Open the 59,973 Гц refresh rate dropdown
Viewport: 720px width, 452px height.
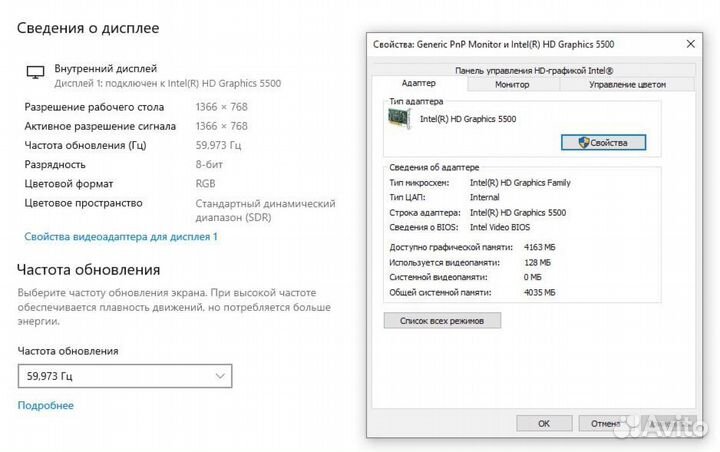[125, 376]
